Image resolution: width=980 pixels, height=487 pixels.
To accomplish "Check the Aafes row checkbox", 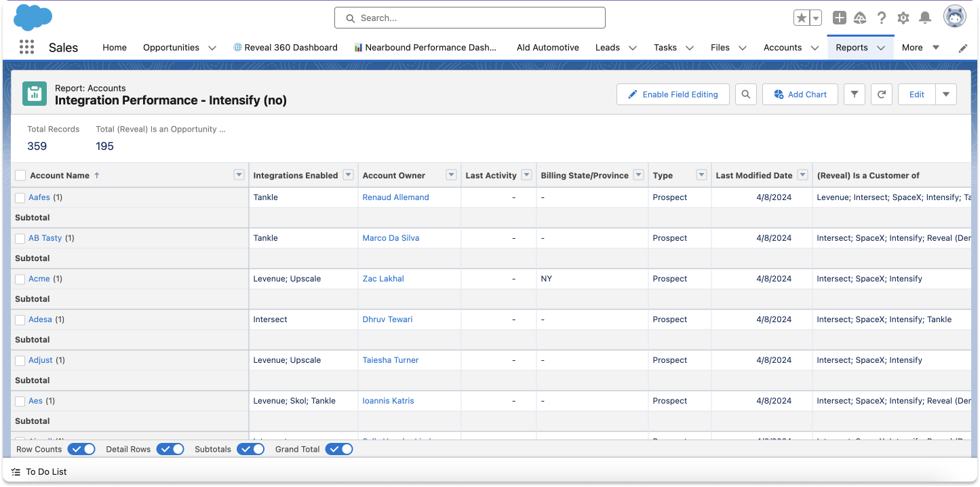I will pyautogui.click(x=20, y=197).
